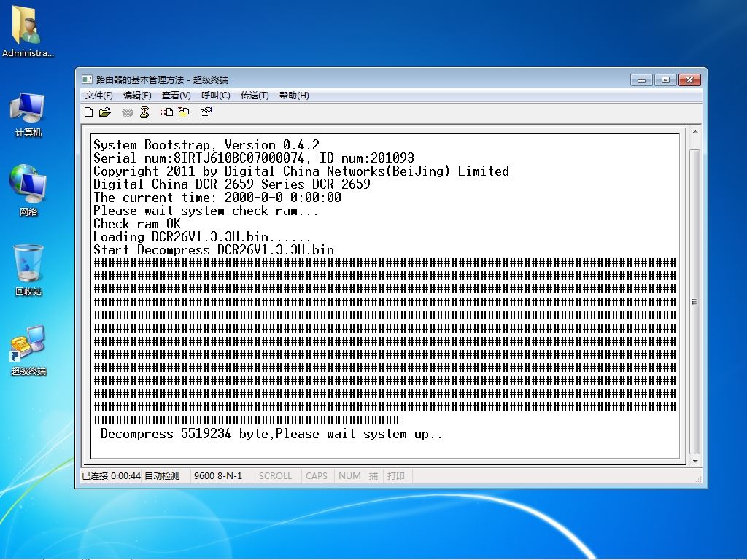The width and height of the screenshot is (747, 560).
Task: Select the Administrator folder desktop icon
Action: 28,31
